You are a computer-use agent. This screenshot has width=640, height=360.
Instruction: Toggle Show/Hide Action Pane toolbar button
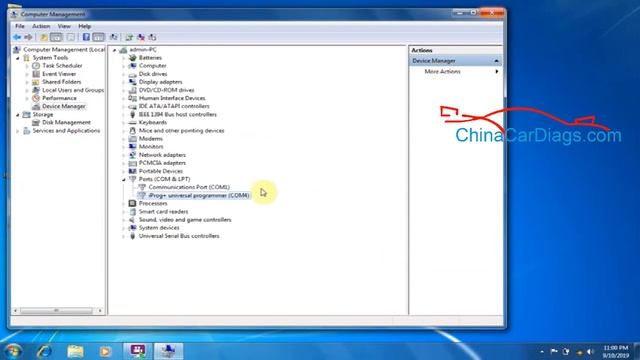98,37
